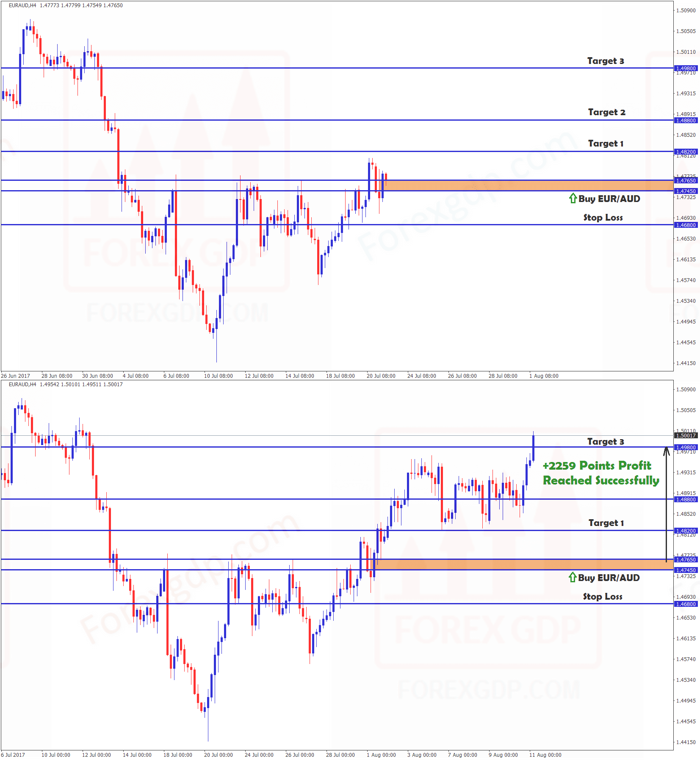Image resolution: width=700 pixels, height=761 pixels.
Task: Click the bottom chart EURAUD,H4 1.49542 header
Action: coord(66,385)
